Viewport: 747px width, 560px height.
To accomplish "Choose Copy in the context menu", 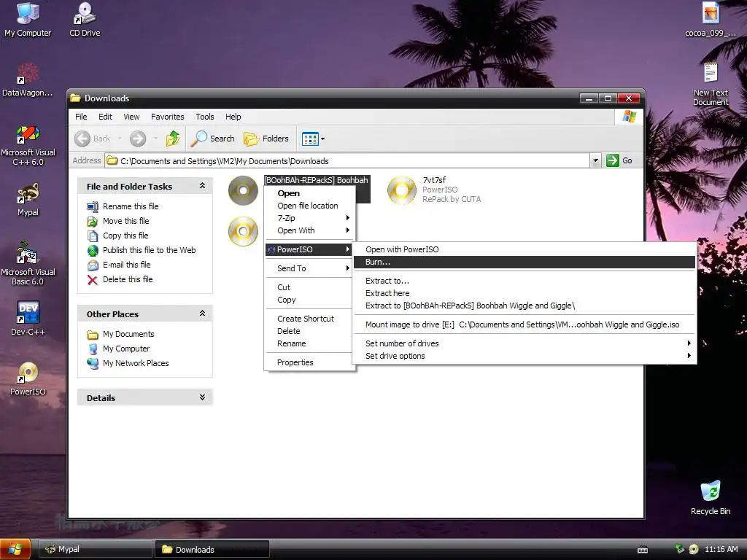I will click(x=309, y=300).
